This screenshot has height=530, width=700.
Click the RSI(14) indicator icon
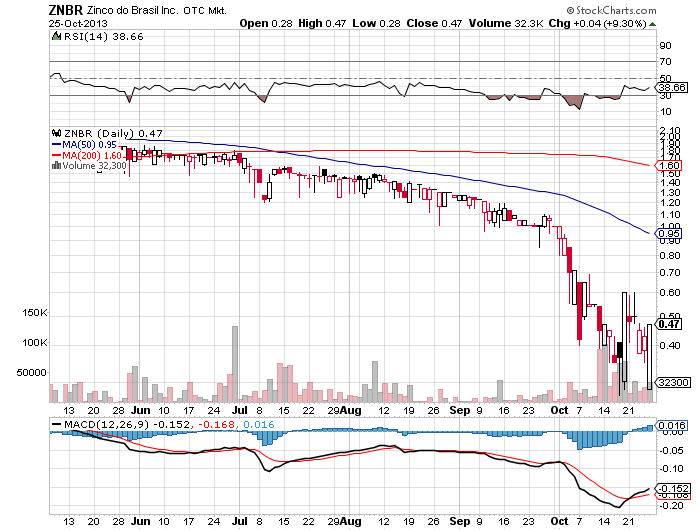tap(56, 36)
